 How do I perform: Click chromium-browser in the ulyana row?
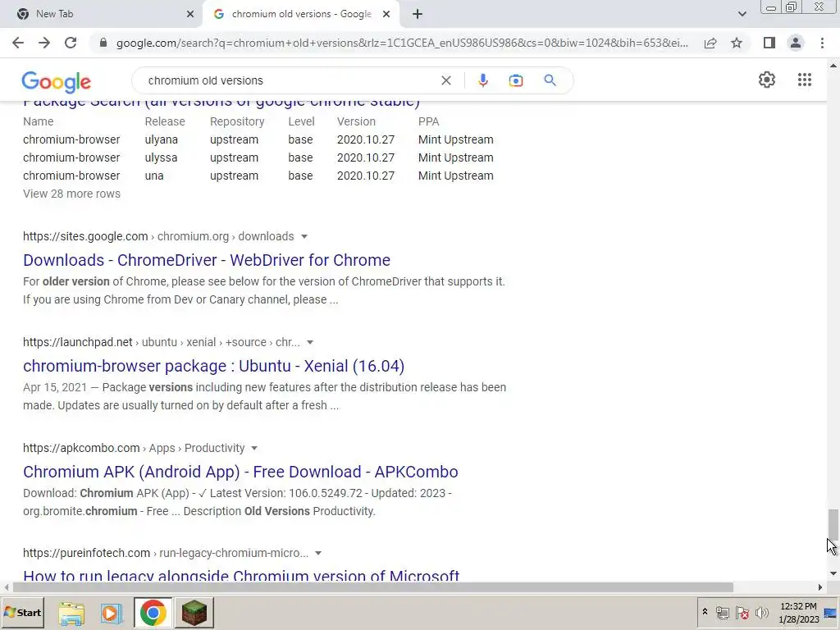[71, 139]
